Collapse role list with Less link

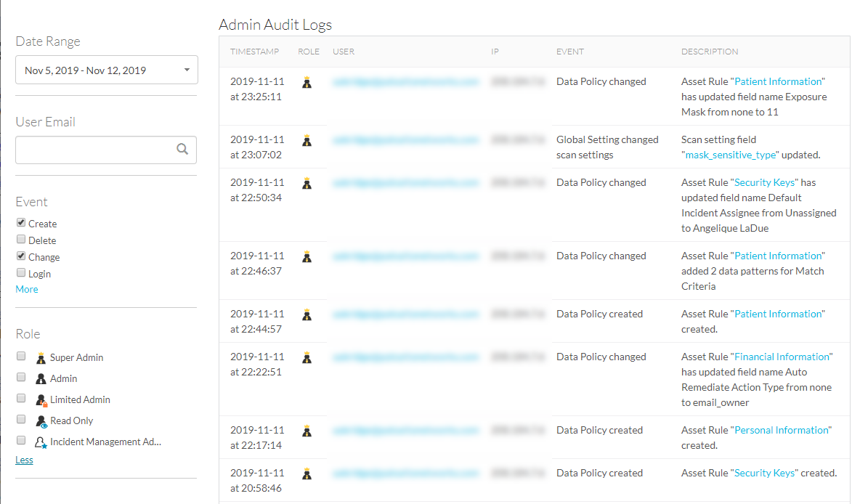(24, 460)
